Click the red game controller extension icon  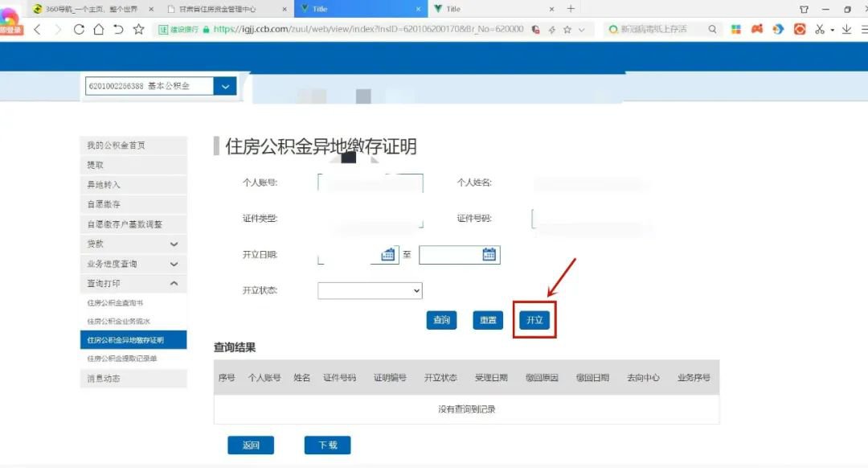[757, 29]
